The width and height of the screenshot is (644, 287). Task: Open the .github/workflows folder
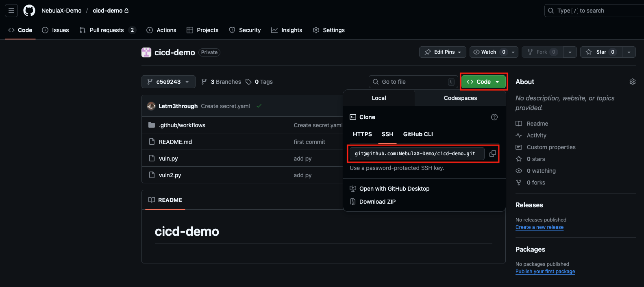pos(182,125)
